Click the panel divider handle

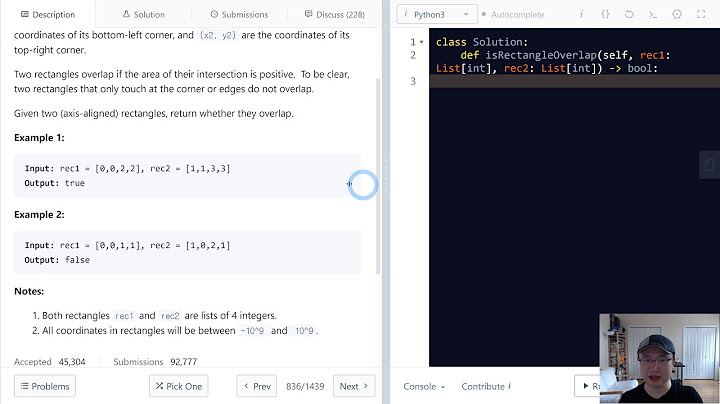pyautogui.click(x=386, y=176)
